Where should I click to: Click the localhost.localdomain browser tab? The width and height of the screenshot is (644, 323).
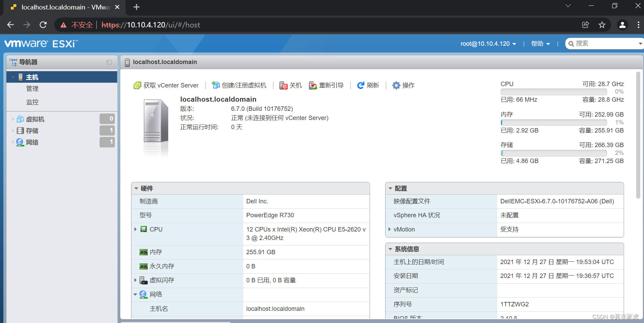click(64, 7)
